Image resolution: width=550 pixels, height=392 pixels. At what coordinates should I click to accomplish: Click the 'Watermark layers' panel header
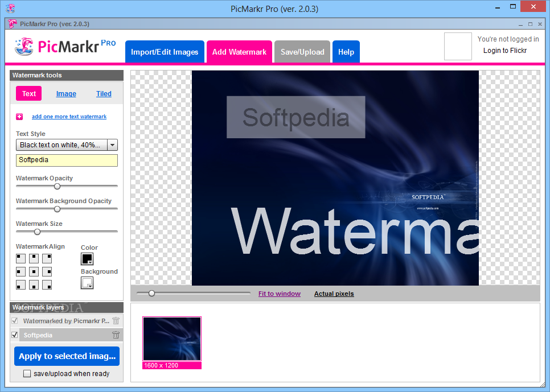pyautogui.click(x=67, y=307)
